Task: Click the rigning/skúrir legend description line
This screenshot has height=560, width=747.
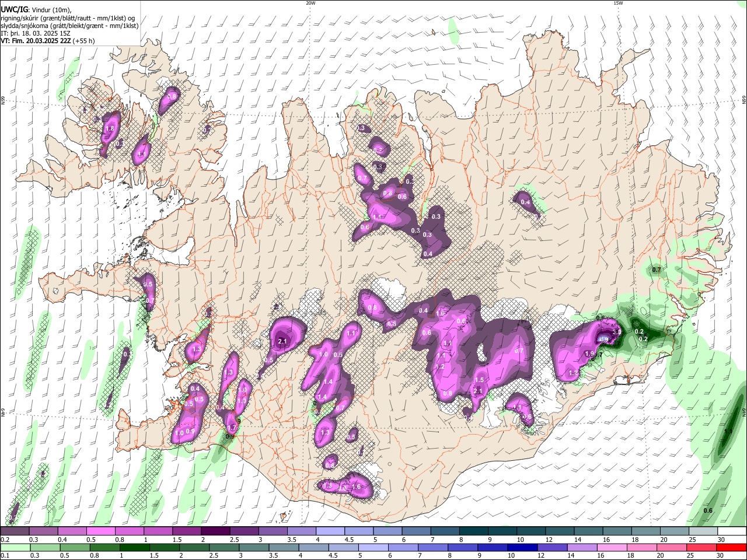Action: [67, 17]
